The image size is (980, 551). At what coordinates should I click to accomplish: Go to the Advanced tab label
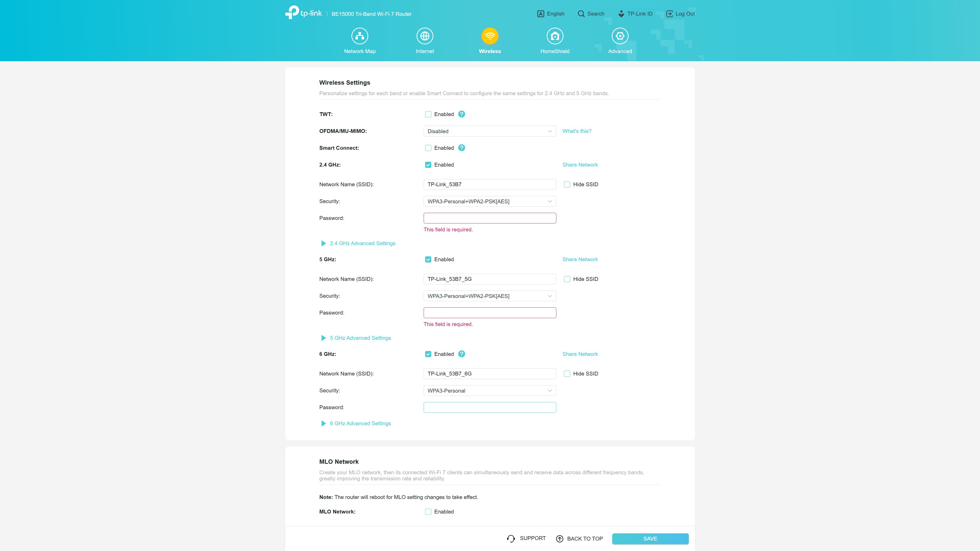[620, 51]
